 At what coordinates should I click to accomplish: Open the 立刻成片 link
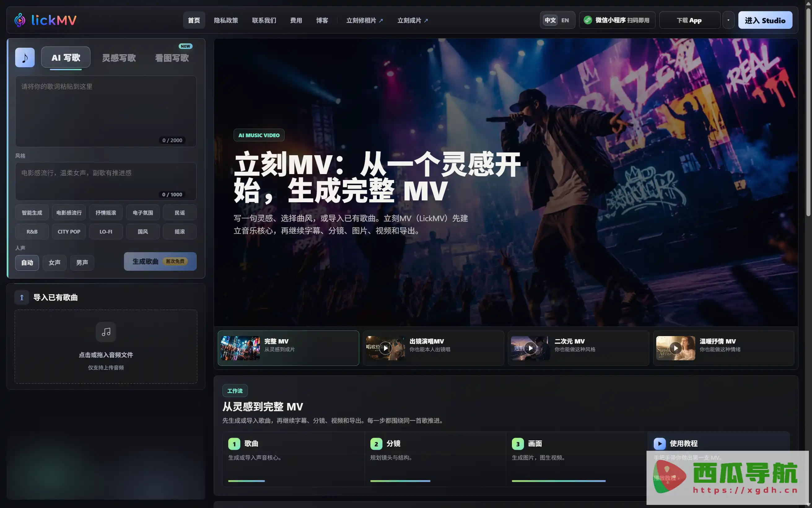413,20
